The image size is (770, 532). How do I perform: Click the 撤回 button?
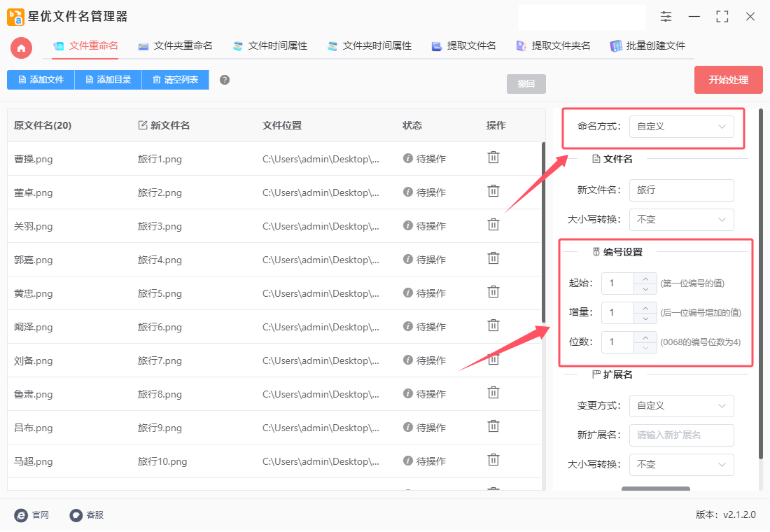[526, 84]
